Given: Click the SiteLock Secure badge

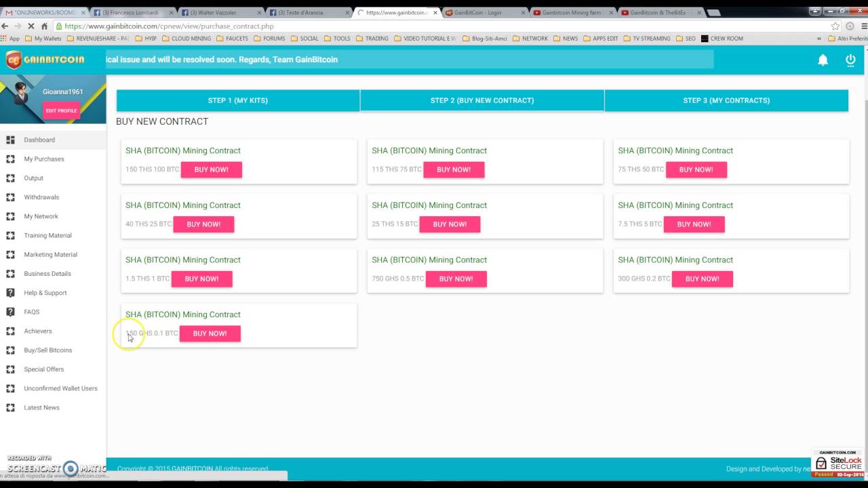Looking at the screenshot, I should click(x=837, y=463).
